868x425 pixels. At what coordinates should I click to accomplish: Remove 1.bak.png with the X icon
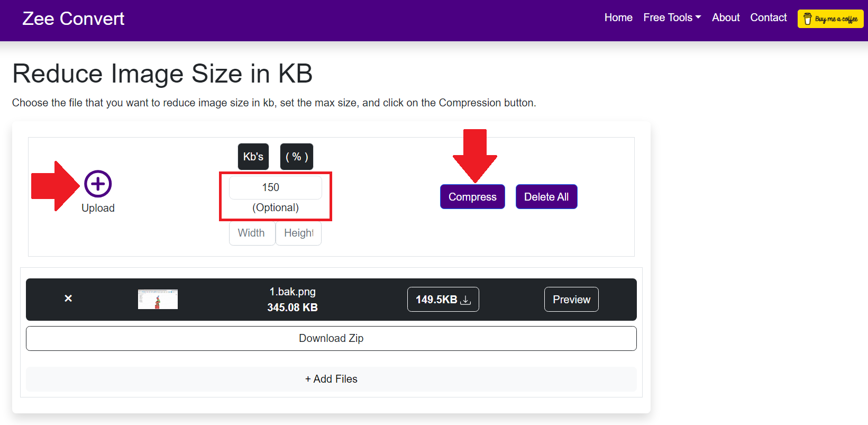click(x=68, y=299)
